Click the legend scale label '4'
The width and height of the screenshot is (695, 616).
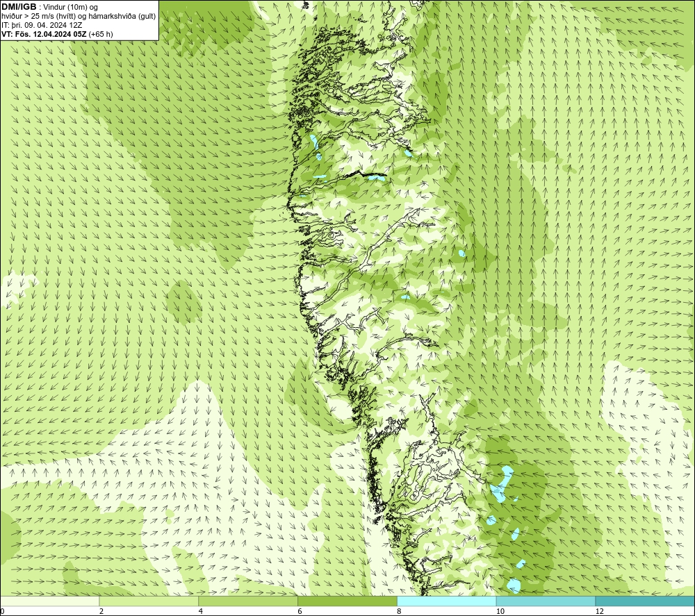click(201, 611)
